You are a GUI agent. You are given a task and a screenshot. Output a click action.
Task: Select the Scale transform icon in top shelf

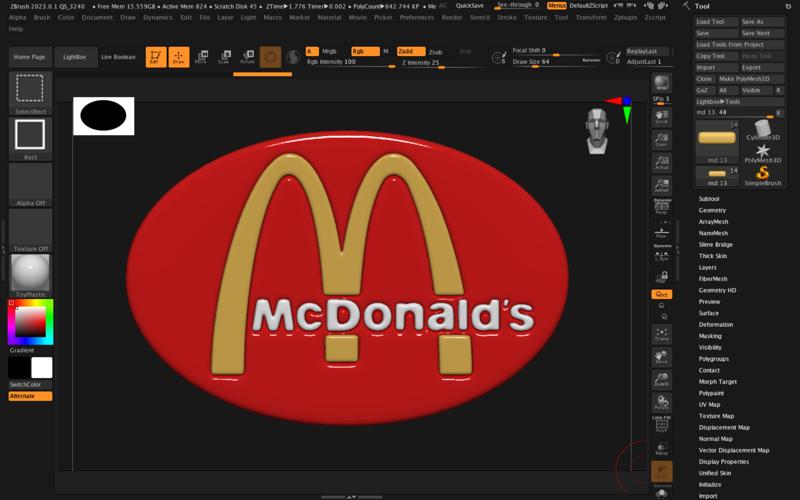(x=224, y=57)
